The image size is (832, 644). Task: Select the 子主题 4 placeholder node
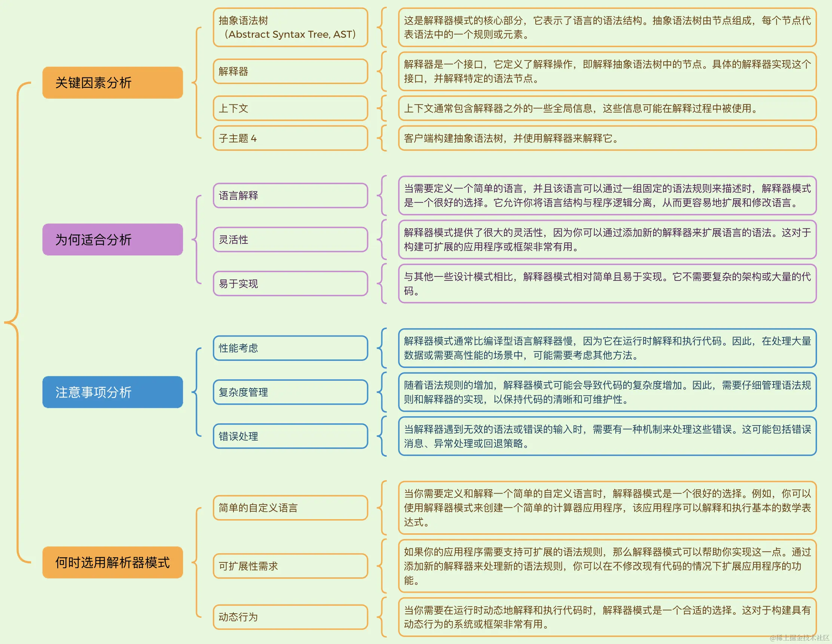tap(290, 138)
